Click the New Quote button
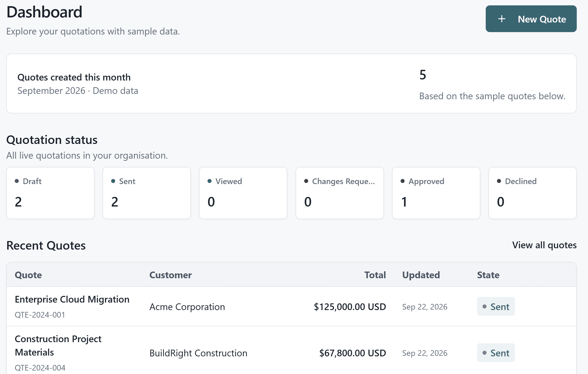The width and height of the screenshot is (588, 374). [x=531, y=19]
